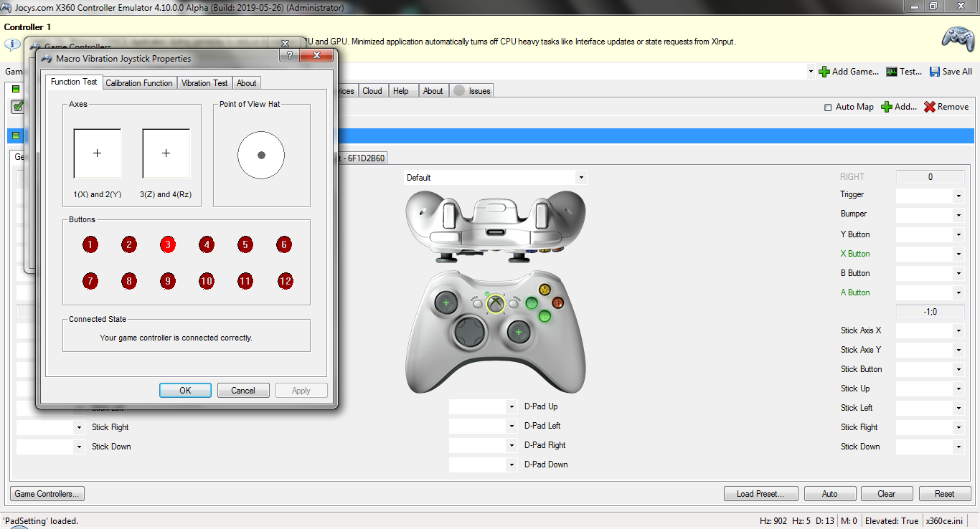980x529 pixels.
Task: Click button indicator 7 in Buttons group
Action: point(90,281)
